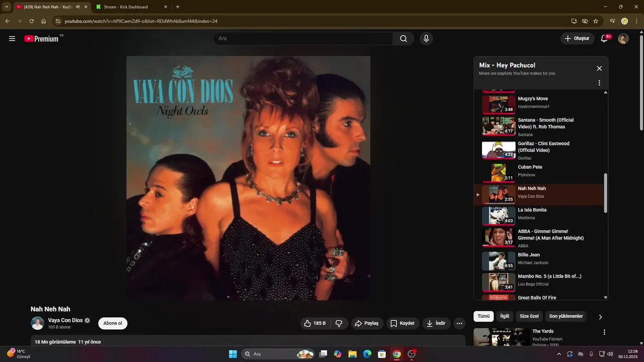Select the İlgili filter chip

coord(505,316)
